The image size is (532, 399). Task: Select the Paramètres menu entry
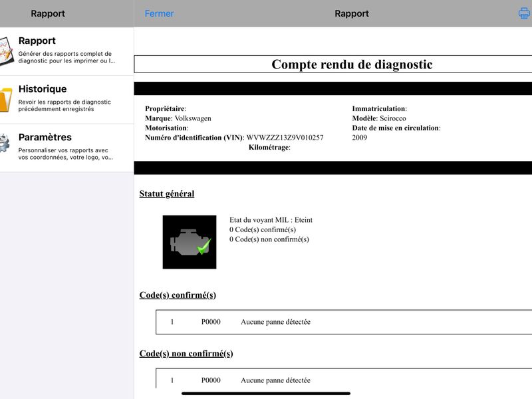tap(66, 148)
